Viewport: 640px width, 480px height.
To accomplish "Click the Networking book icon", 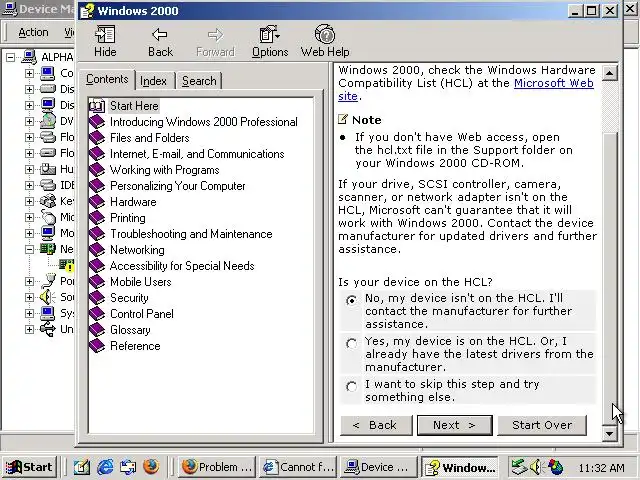I will 97,249.
